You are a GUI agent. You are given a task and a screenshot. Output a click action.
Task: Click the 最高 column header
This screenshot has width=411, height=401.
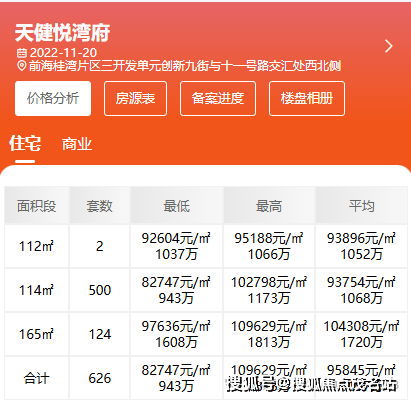pyautogui.click(x=269, y=205)
